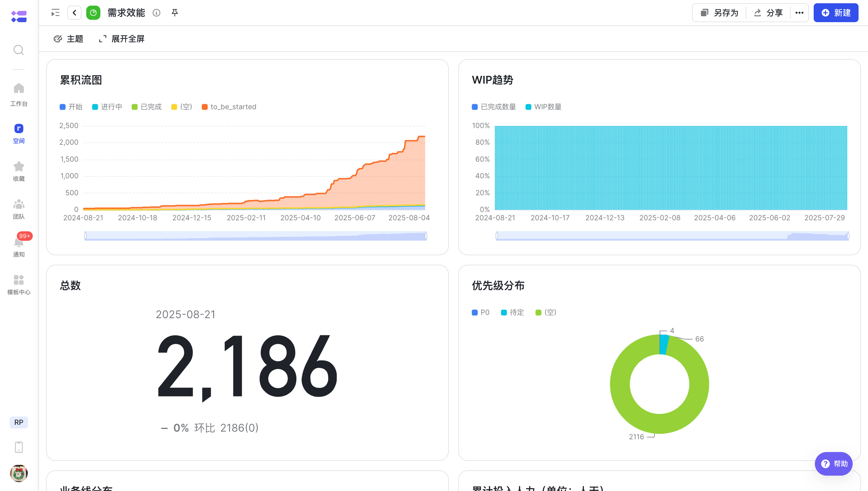Toggle P0 legend in 优先级分布

click(481, 312)
